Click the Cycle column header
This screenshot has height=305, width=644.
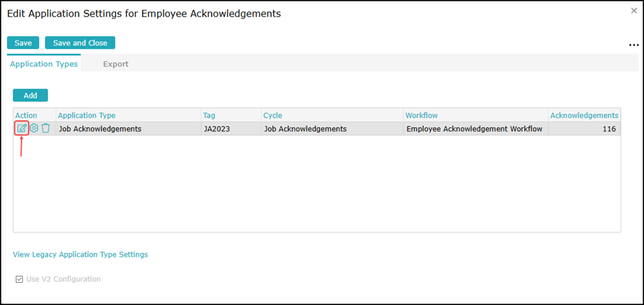272,115
